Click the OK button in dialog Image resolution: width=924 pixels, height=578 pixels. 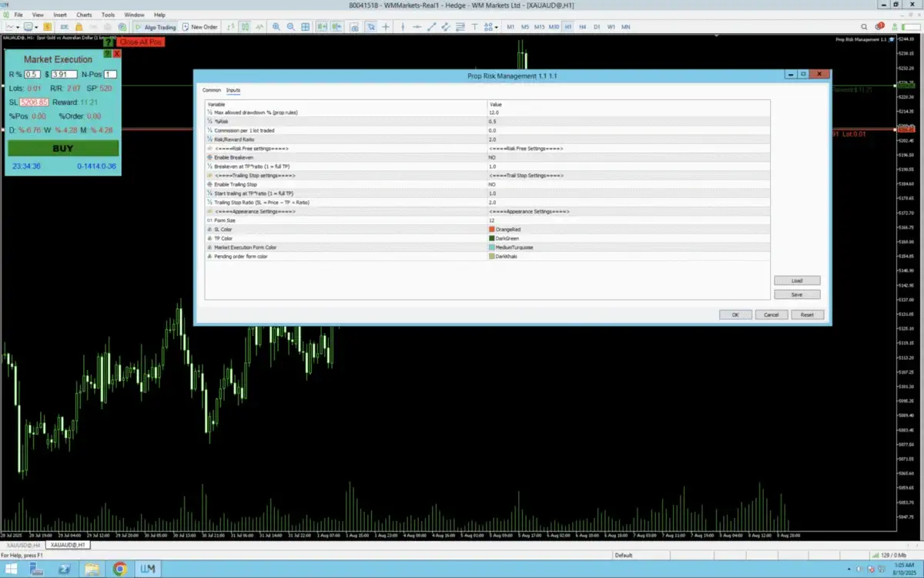[735, 314]
